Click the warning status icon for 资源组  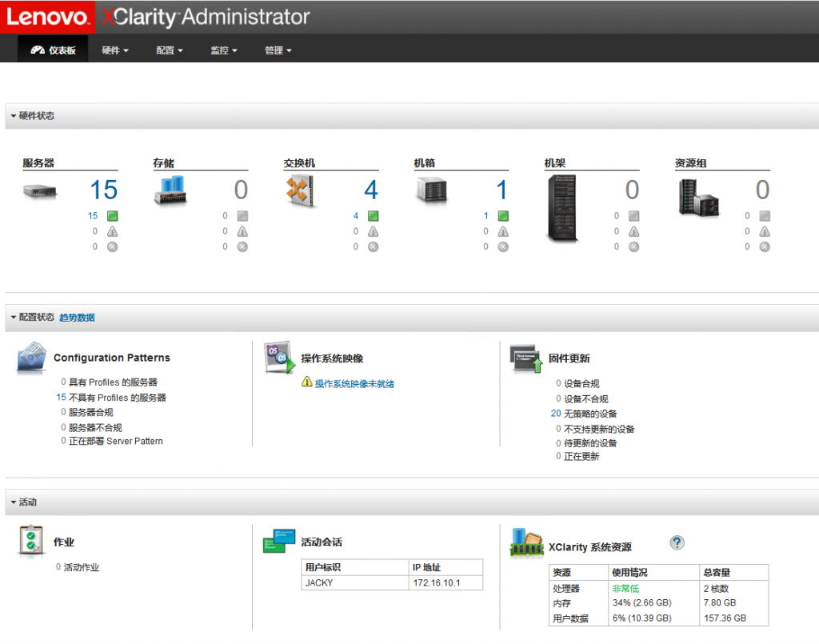[765, 231]
